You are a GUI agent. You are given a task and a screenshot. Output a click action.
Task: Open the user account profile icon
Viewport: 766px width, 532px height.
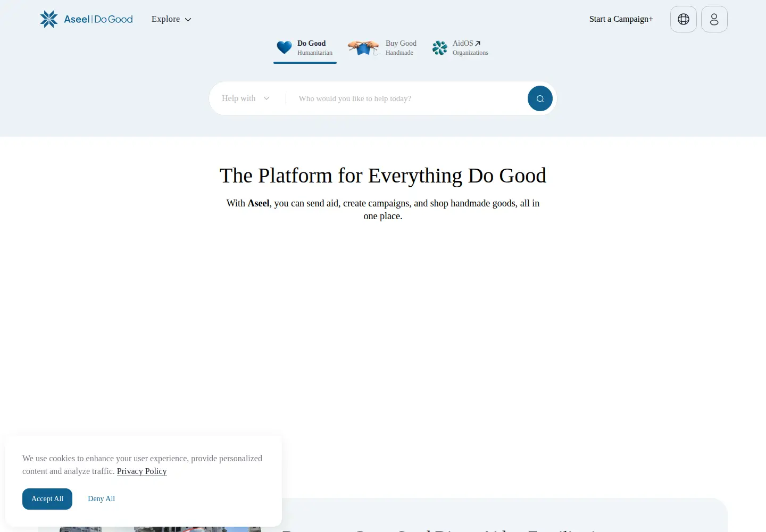pos(714,19)
